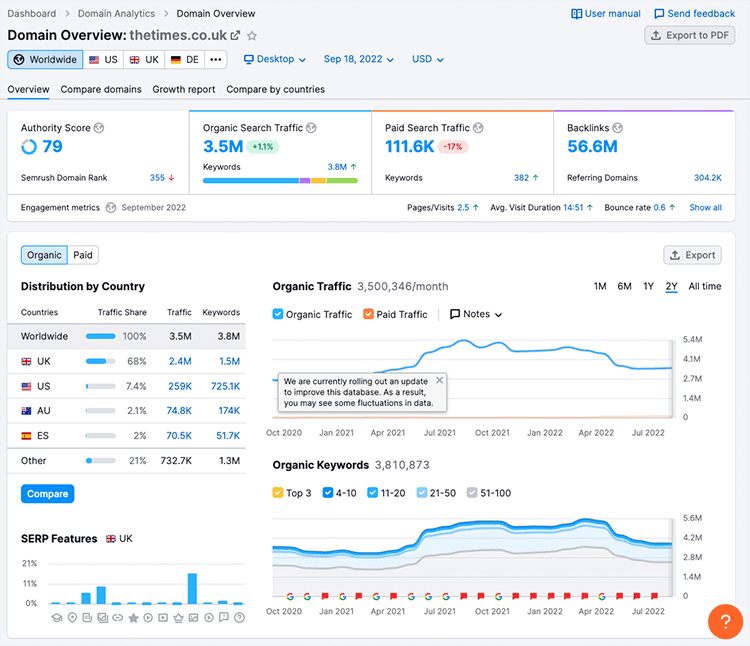
Task: Switch to Compare domains tab
Action: coord(101,89)
